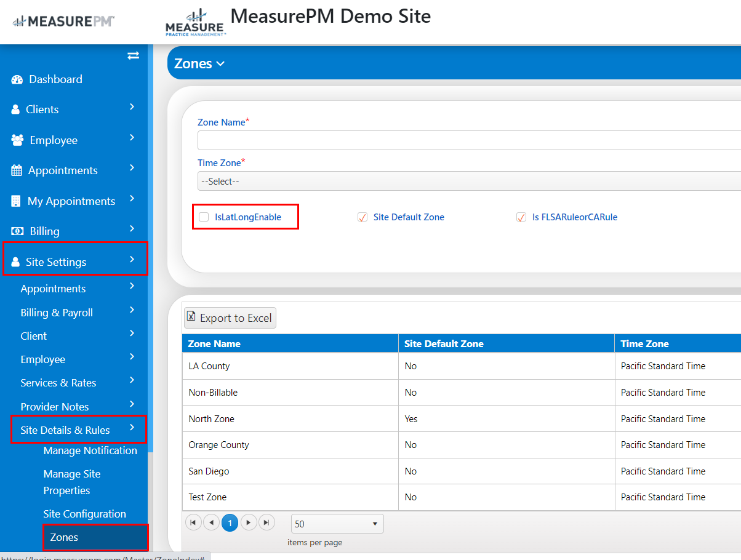
Task: Expand the Zones header chevron
Action: click(221, 64)
